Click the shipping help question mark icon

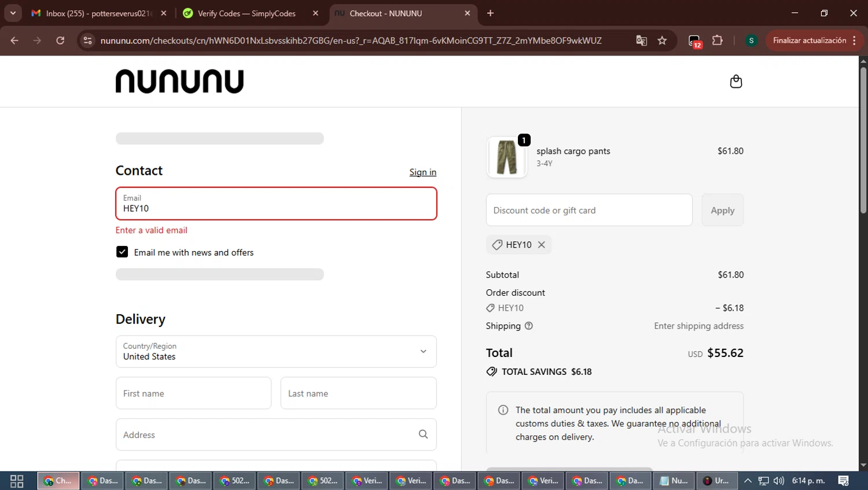[x=528, y=326]
